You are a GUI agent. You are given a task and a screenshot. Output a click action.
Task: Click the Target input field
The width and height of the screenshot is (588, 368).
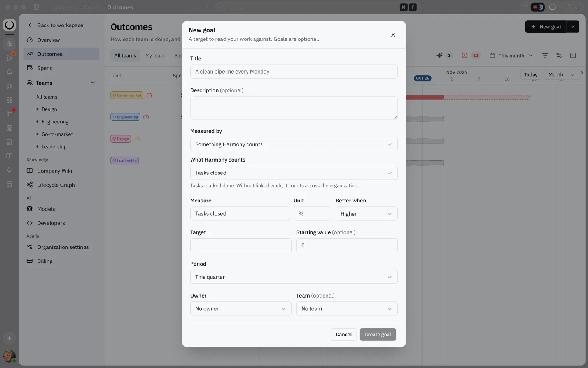[241, 245]
